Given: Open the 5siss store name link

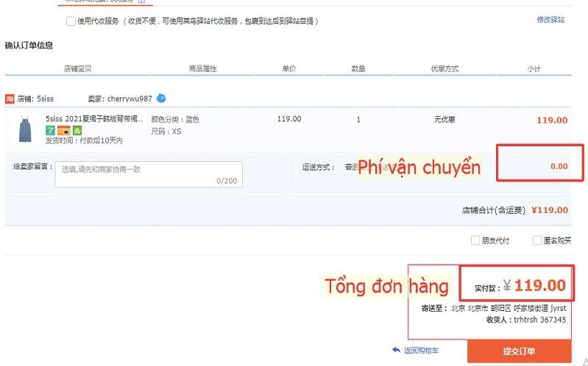Looking at the screenshot, I should point(45,99).
